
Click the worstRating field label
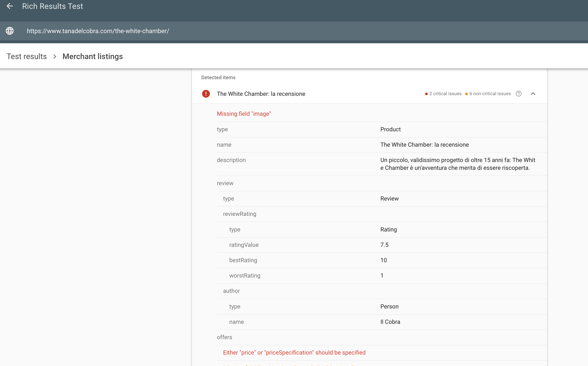coord(245,275)
